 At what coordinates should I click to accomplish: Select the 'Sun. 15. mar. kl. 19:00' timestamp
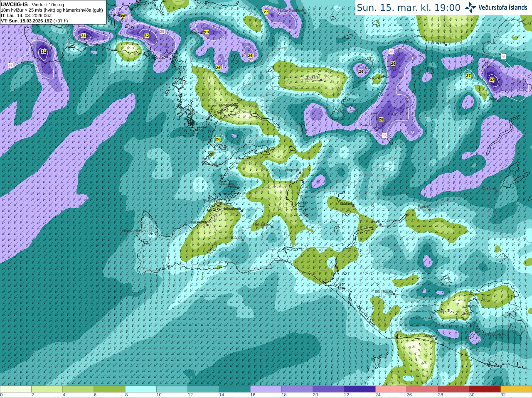(x=409, y=7)
